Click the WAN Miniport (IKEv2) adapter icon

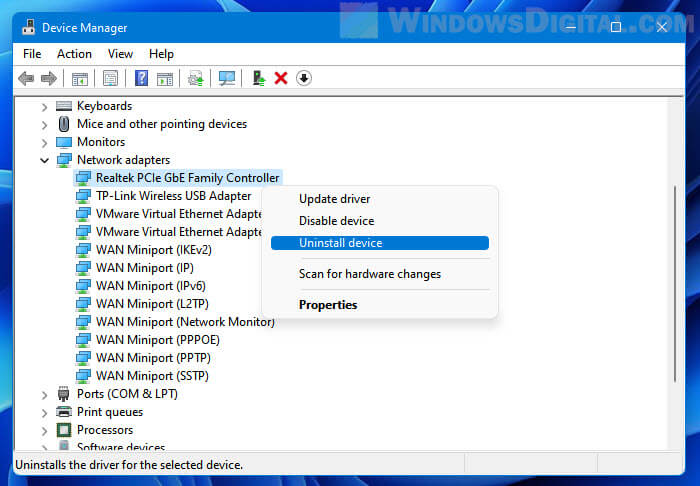pyautogui.click(x=83, y=250)
